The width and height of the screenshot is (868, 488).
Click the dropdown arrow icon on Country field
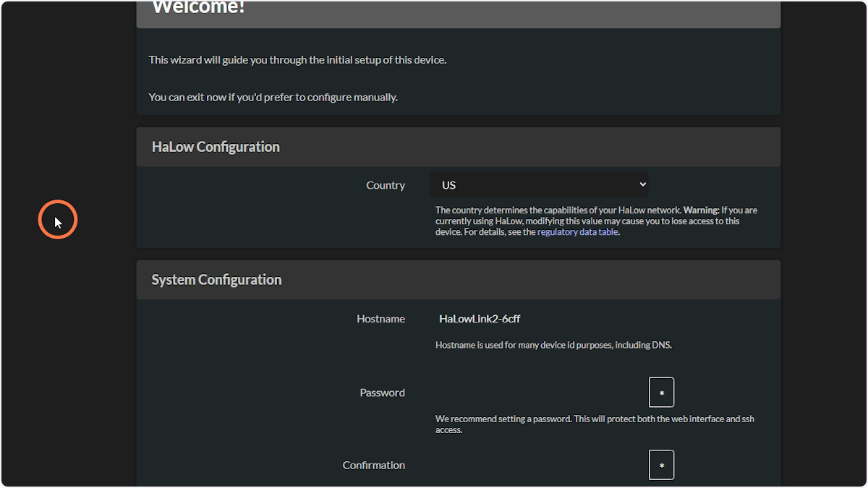641,184
